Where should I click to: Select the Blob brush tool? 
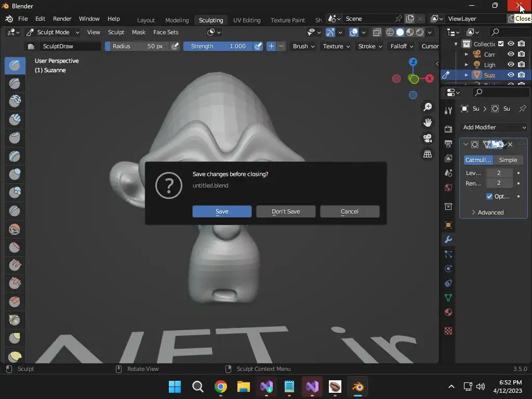coord(15,192)
